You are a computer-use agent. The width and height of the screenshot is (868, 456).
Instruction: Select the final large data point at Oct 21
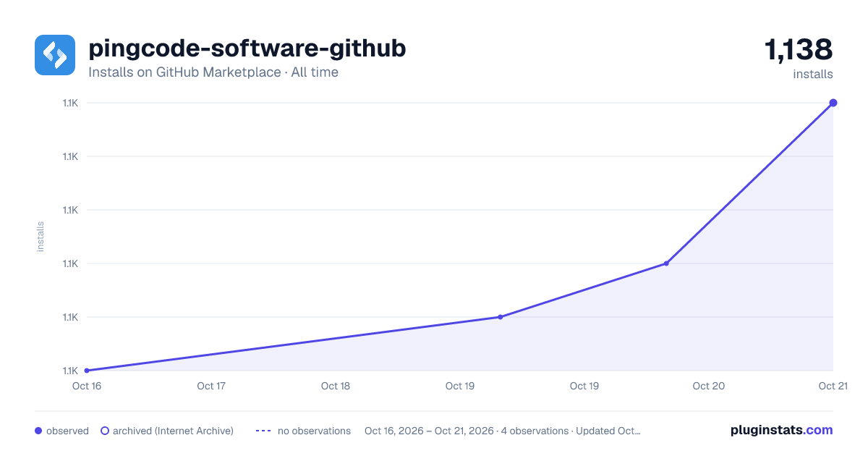(833, 103)
